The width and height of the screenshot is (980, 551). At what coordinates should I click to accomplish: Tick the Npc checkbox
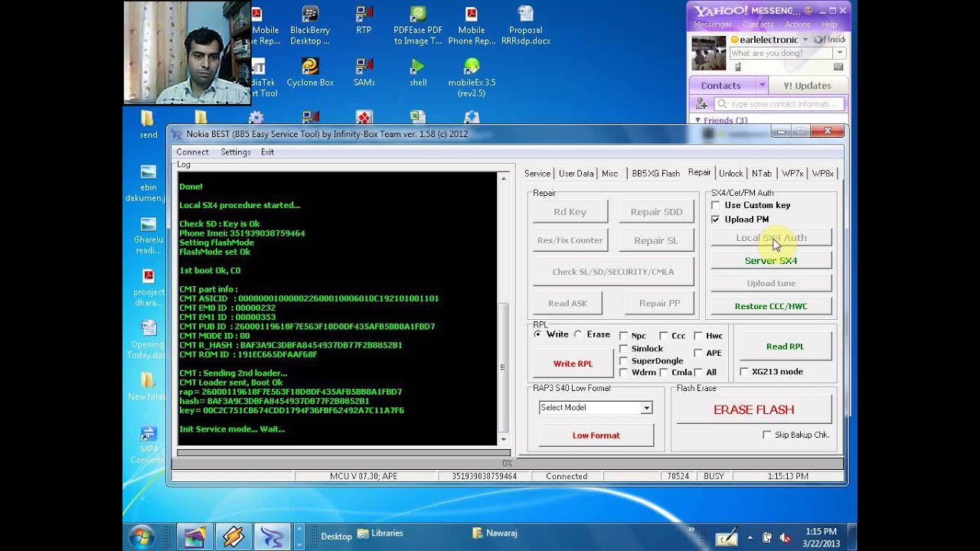click(x=624, y=336)
